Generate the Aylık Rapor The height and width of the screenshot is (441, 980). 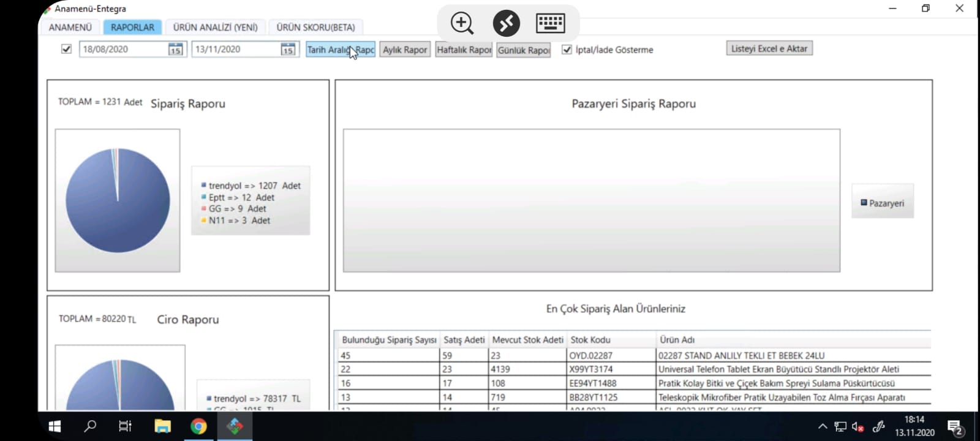(x=405, y=50)
